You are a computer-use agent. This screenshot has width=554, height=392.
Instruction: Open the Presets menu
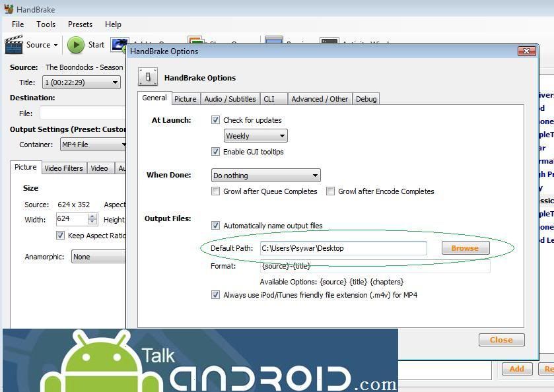click(80, 24)
